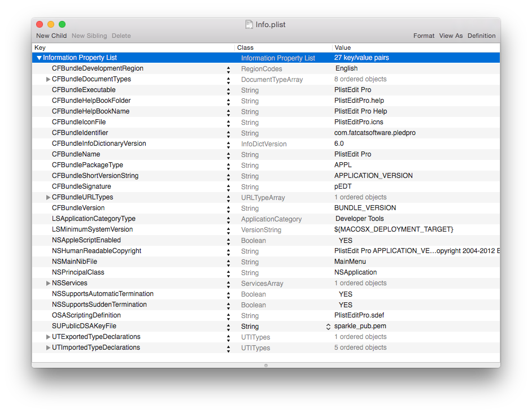The image size is (532, 413).
Task: Click the VersionString class cell
Action: 261,230
